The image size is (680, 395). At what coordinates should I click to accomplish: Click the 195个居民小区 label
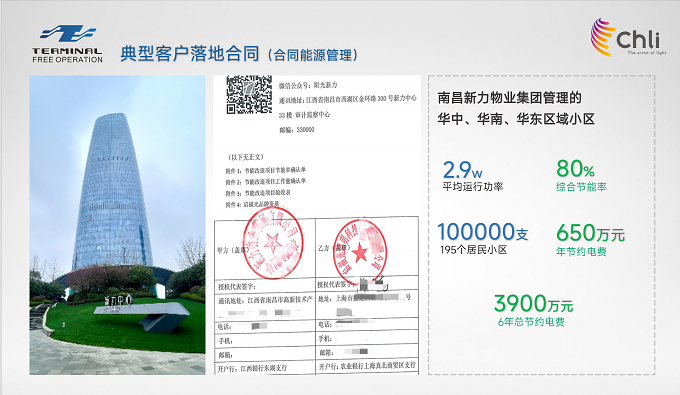[x=474, y=250]
